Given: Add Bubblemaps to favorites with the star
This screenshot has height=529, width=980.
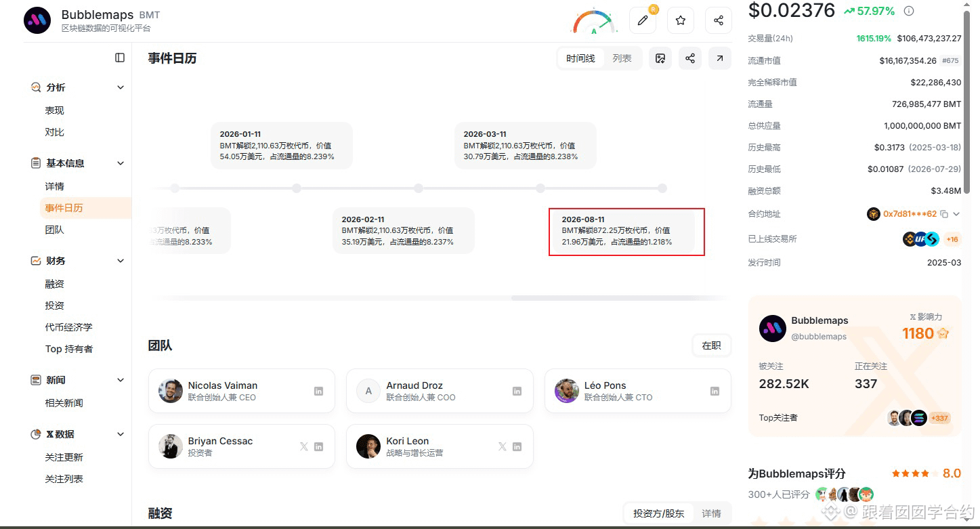Looking at the screenshot, I should (x=681, y=21).
